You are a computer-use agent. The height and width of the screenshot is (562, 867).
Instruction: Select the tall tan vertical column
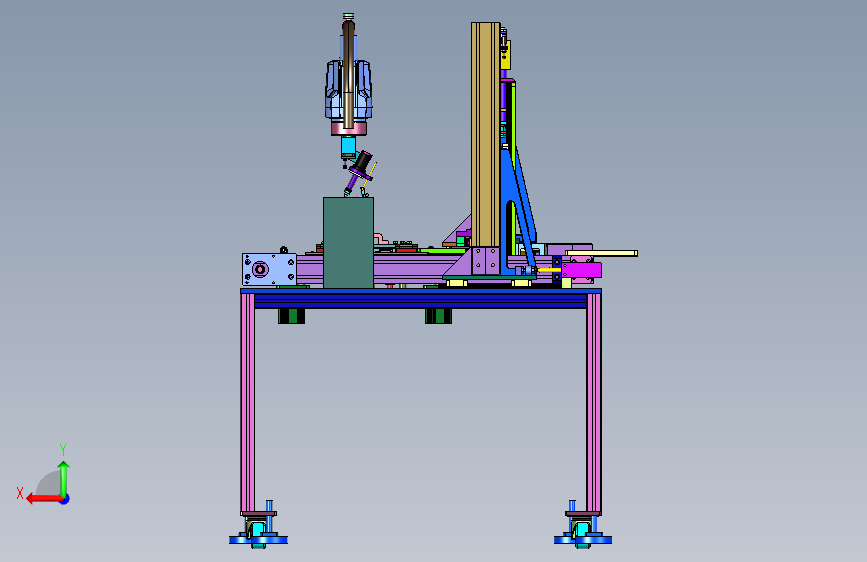485,135
